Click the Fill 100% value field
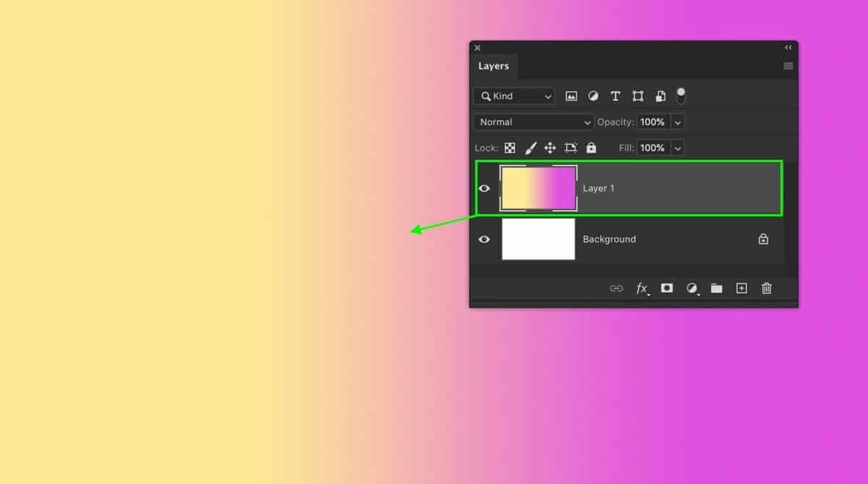Viewport: 868px width, 484px height. pos(654,148)
